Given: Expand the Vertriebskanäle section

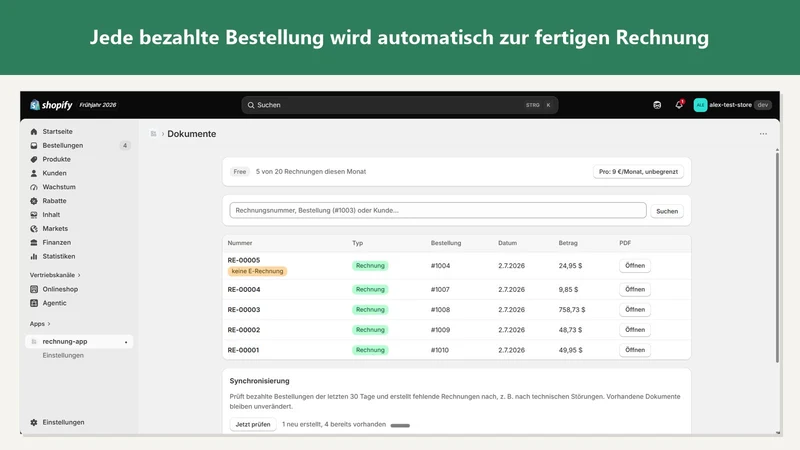Looking at the screenshot, I should tap(55, 275).
